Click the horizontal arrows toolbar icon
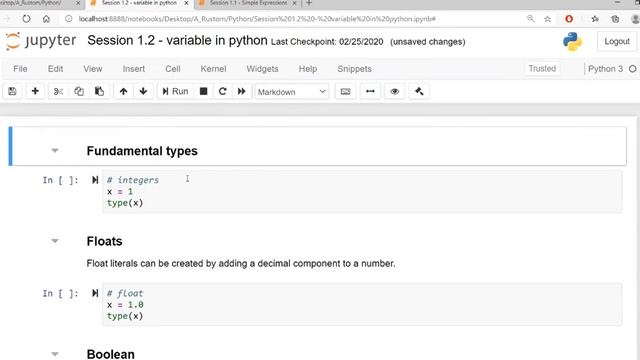 pyautogui.click(x=370, y=91)
